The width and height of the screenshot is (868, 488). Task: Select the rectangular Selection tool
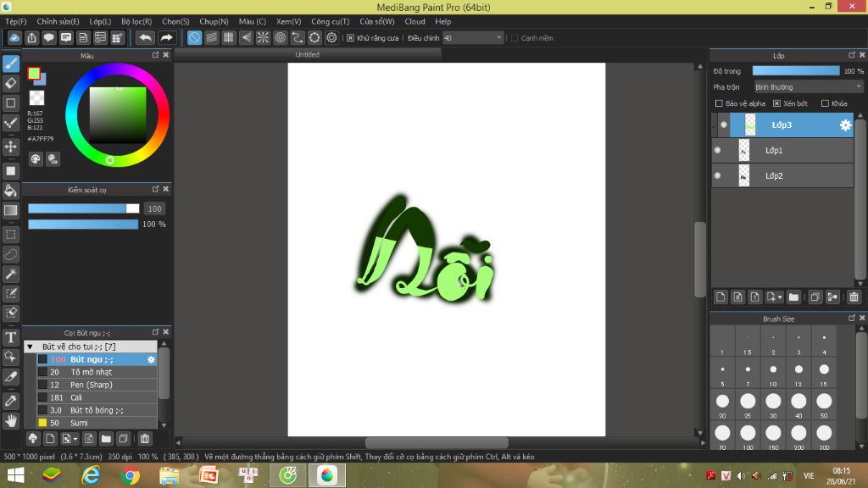(x=10, y=235)
